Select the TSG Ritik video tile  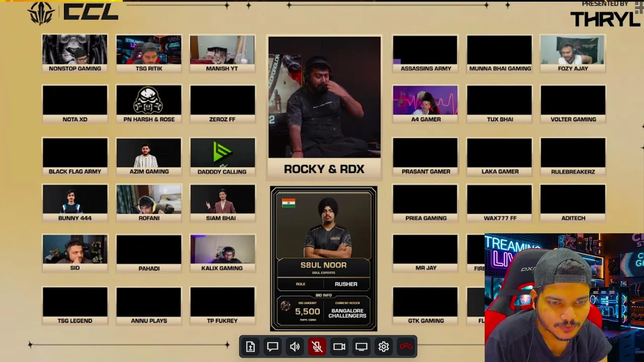coord(149,54)
